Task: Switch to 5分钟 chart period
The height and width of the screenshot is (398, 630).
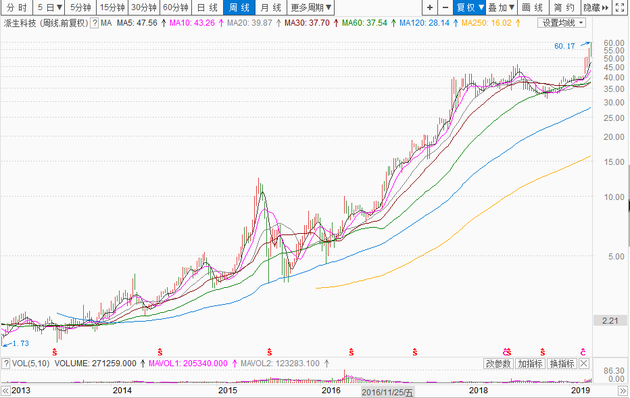Action: coord(81,7)
